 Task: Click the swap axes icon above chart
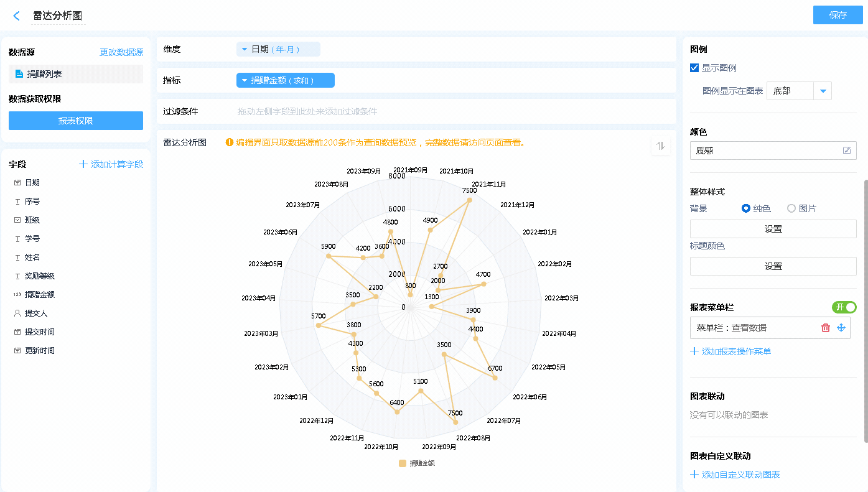click(x=661, y=146)
